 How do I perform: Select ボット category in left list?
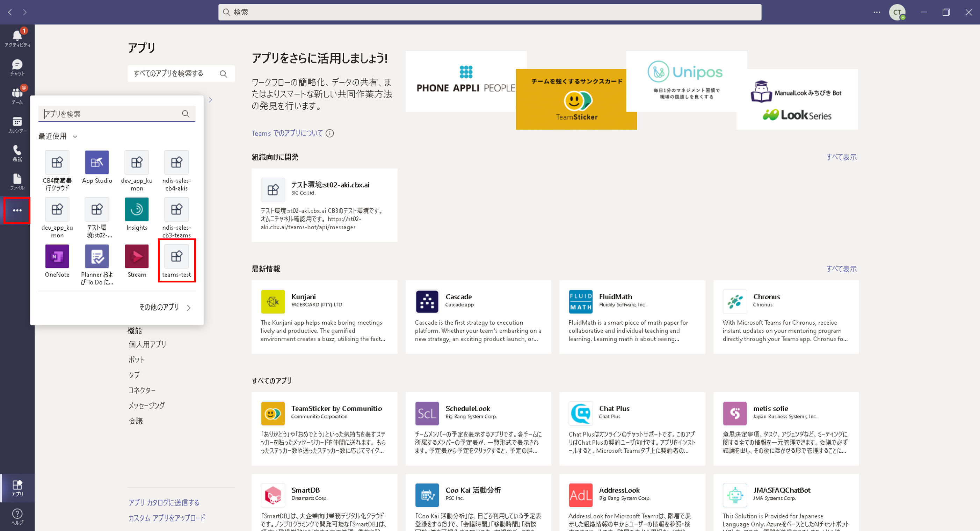[x=136, y=359]
